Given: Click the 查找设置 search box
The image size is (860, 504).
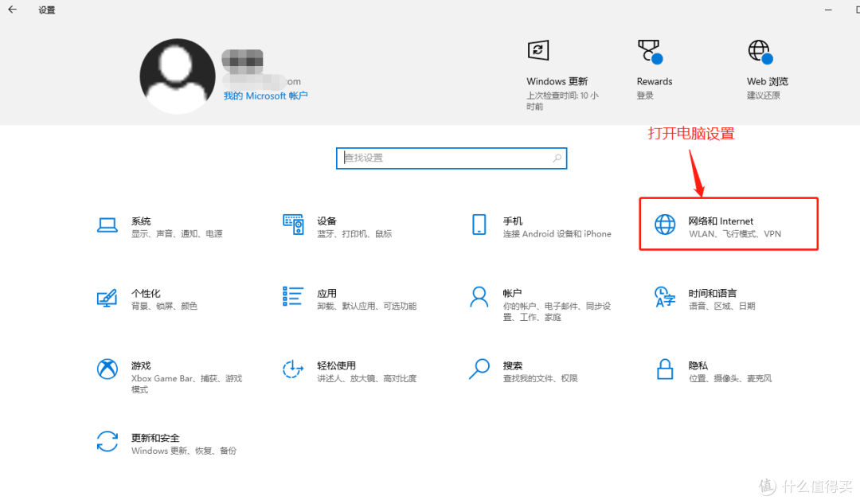Looking at the screenshot, I should [x=451, y=158].
